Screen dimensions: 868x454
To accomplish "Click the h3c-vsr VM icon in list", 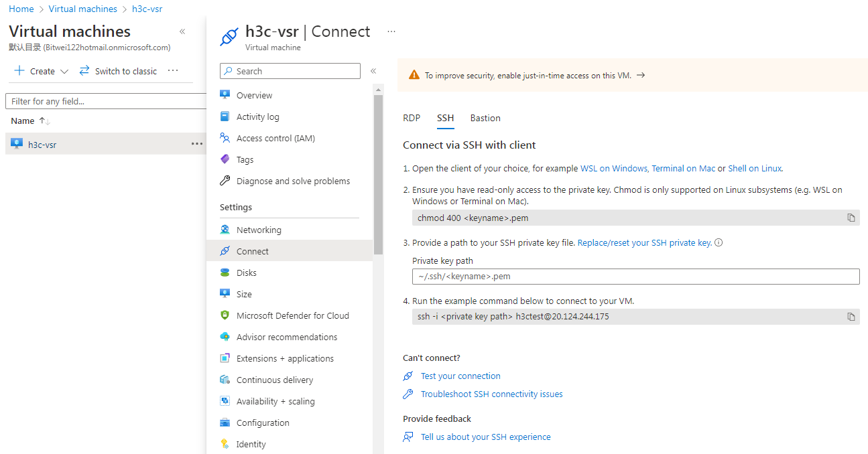I will pos(17,144).
